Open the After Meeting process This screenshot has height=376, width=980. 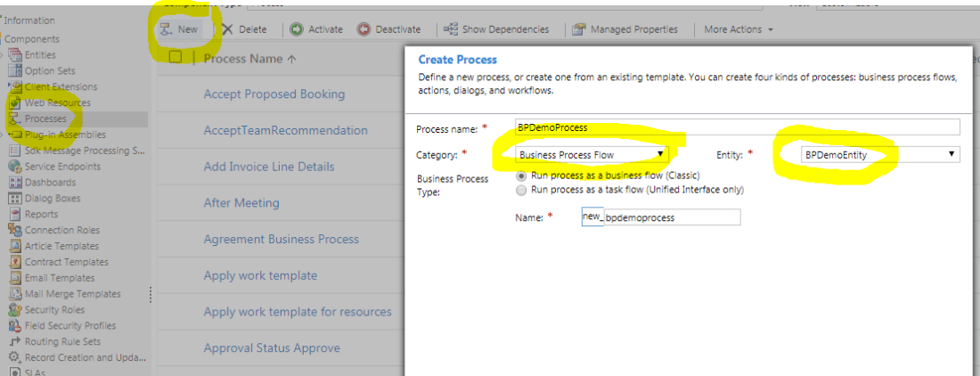tap(241, 203)
